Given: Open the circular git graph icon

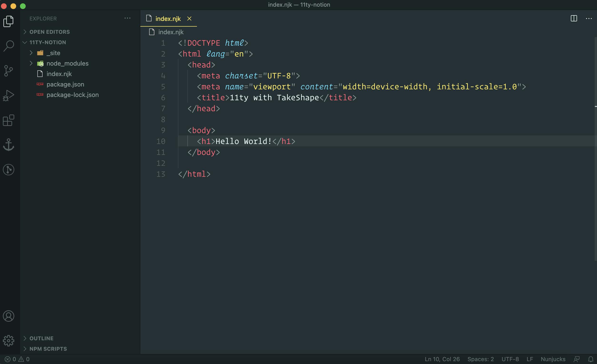Looking at the screenshot, I should pyautogui.click(x=9, y=170).
